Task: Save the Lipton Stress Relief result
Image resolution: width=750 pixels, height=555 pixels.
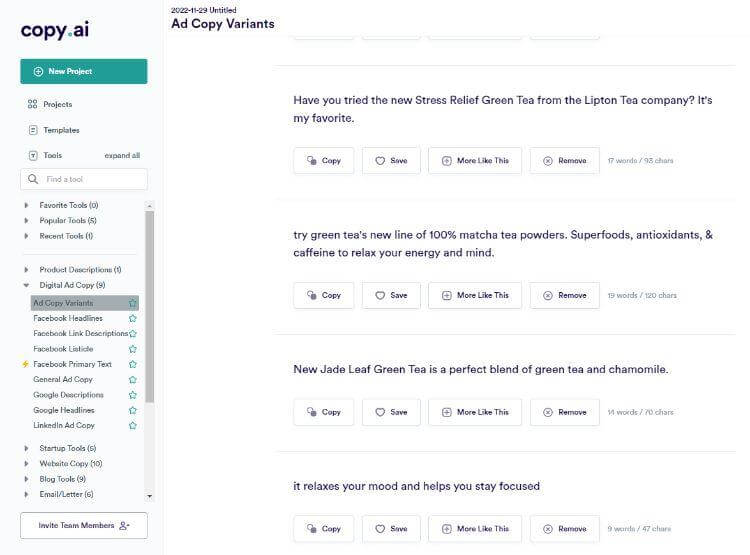Action: tap(391, 161)
